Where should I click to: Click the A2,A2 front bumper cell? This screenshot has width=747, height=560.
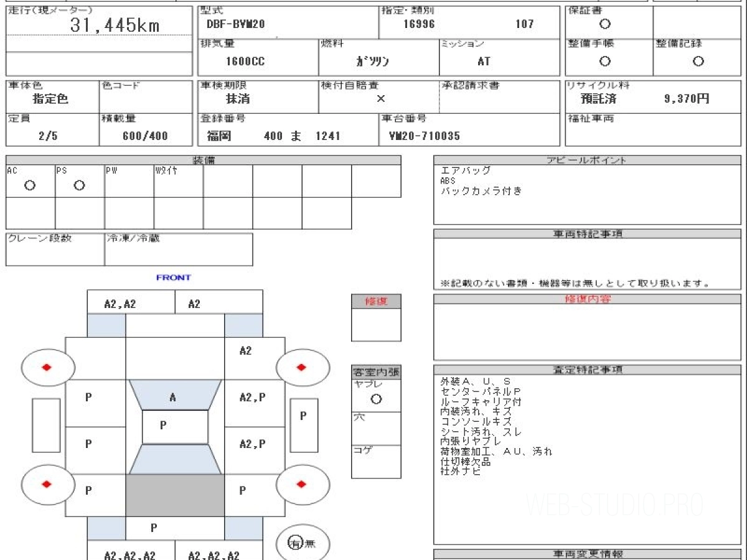(x=131, y=302)
